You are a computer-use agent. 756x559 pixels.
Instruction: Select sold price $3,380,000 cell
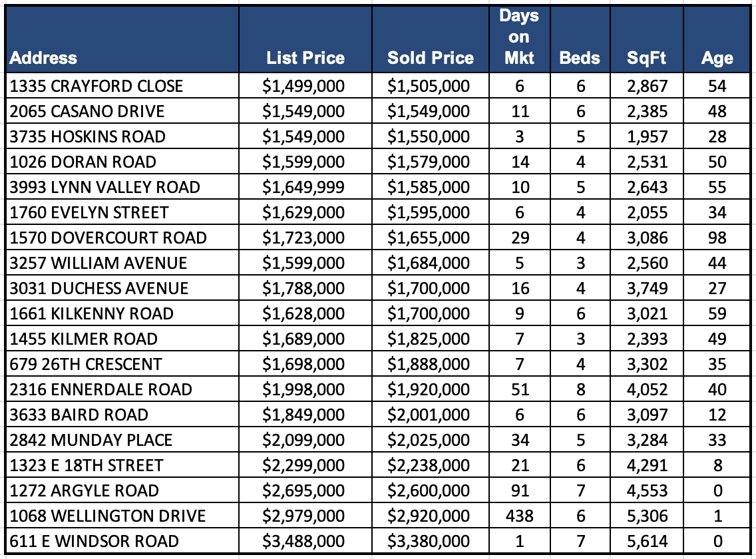429,541
